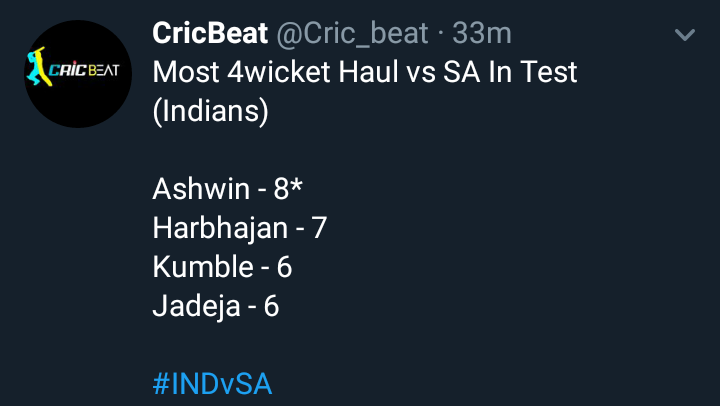
Task: Click the asterisk after Ashwin's 8
Action: [296, 185]
